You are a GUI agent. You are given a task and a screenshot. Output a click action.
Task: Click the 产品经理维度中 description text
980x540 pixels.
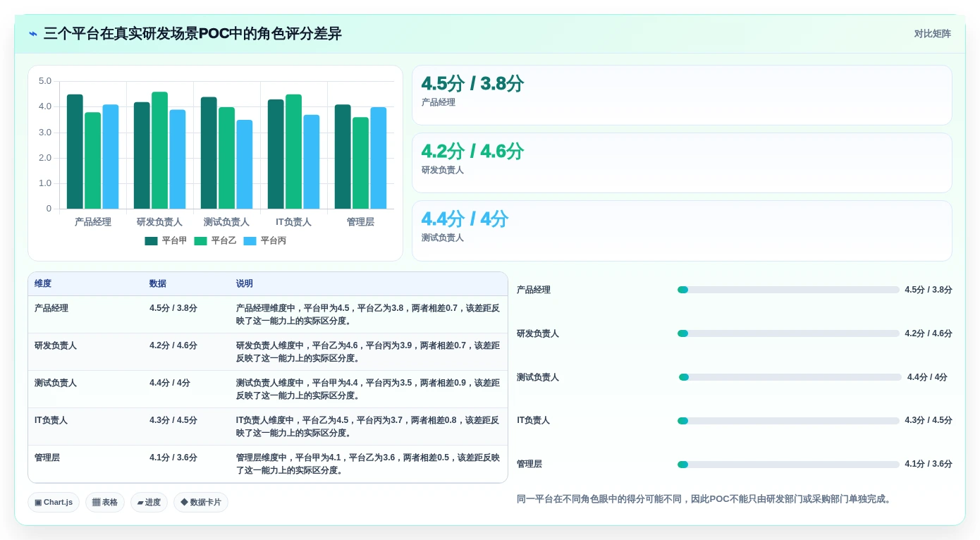coord(368,314)
